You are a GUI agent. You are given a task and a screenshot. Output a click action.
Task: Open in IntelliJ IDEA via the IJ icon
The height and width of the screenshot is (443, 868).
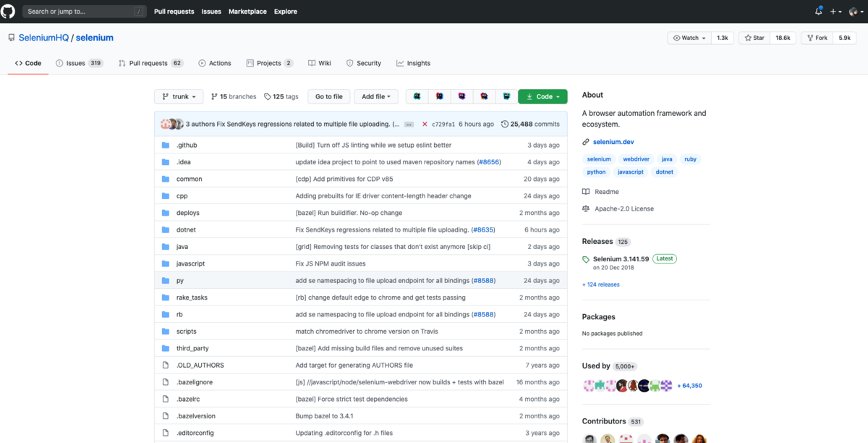(x=439, y=96)
